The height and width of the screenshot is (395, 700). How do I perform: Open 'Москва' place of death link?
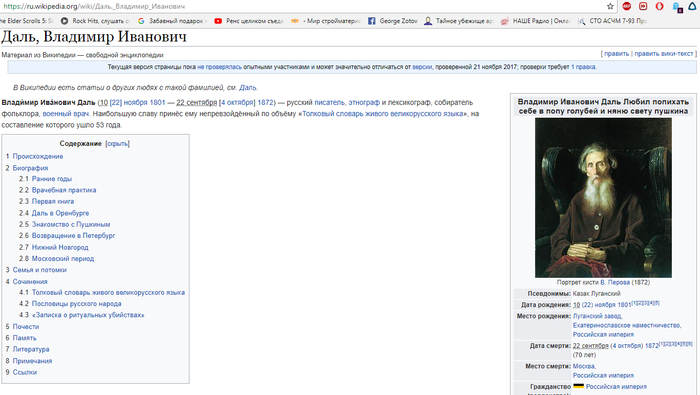[x=583, y=366]
